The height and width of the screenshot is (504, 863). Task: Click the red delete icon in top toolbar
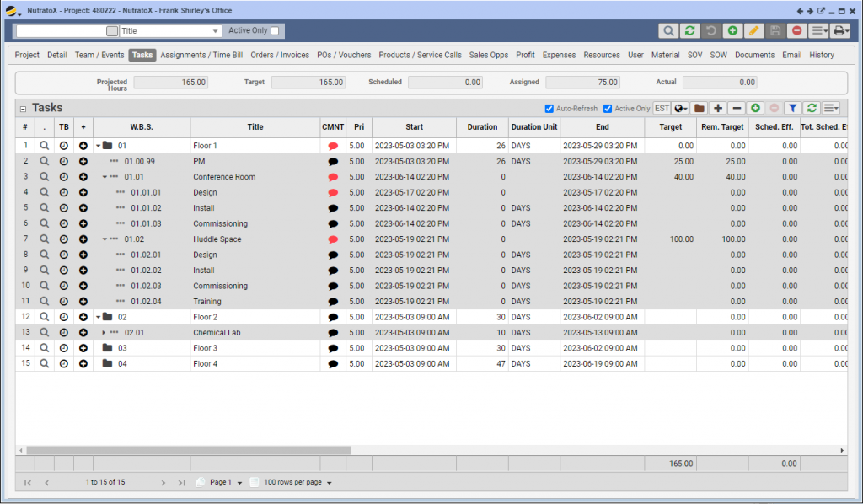coord(797,30)
